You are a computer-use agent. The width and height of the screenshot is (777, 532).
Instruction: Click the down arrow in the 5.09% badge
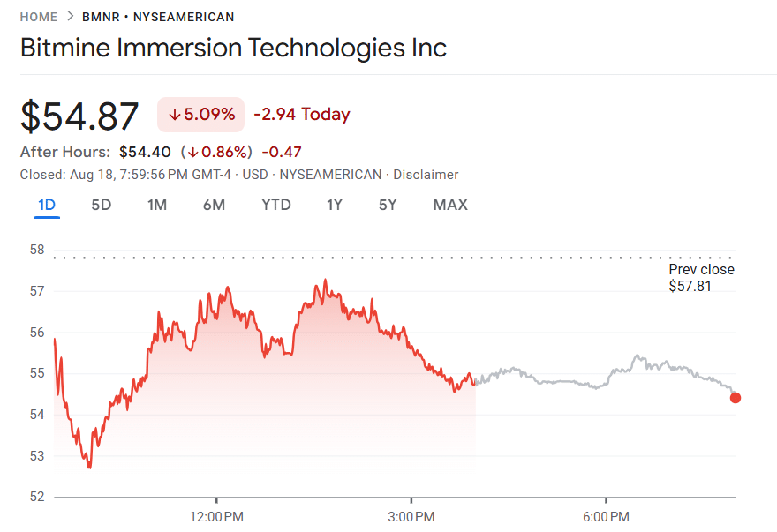click(174, 115)
